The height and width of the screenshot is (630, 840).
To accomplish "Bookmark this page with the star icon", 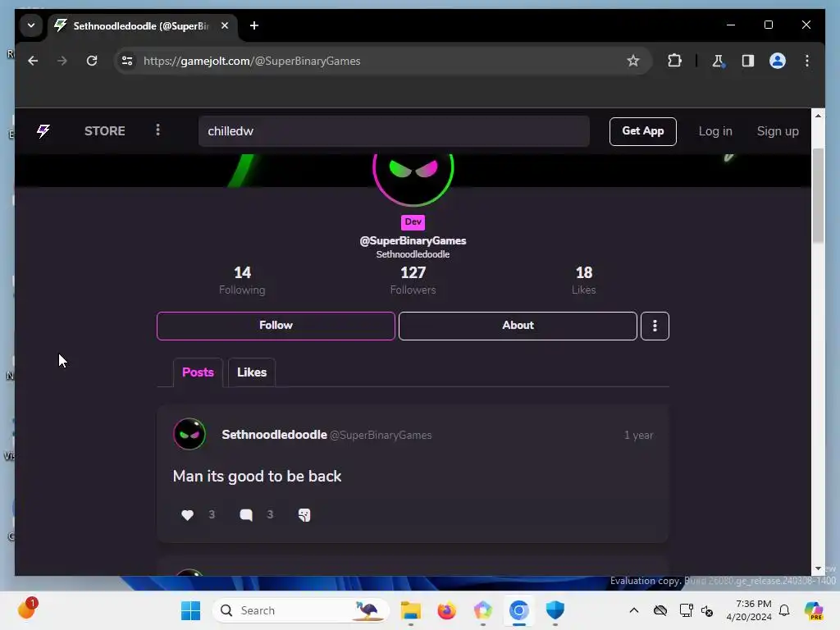I will coord(633,61).
